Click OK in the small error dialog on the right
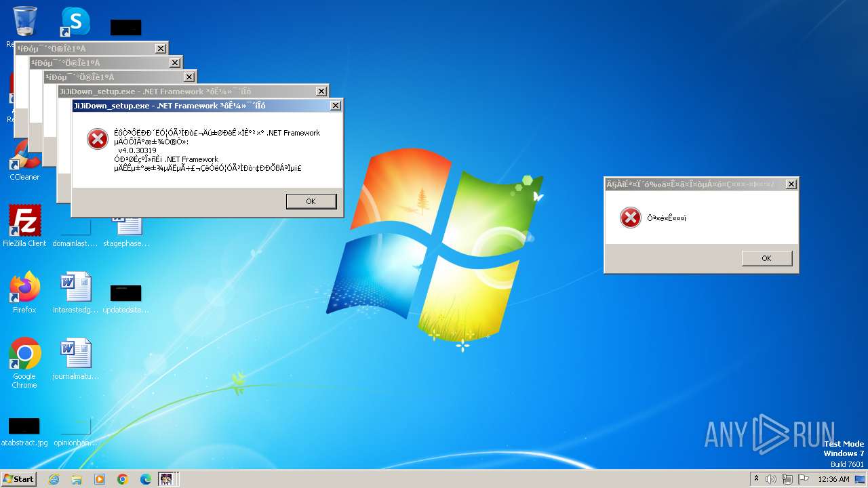Viewport: 868px width, 488px height. [x=766, y=258]
